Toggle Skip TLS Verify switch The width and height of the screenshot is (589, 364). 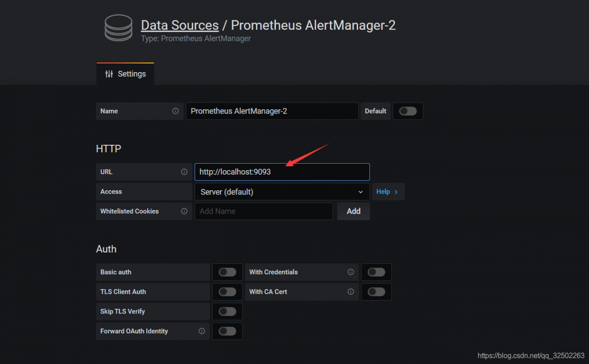pos(227,312)
